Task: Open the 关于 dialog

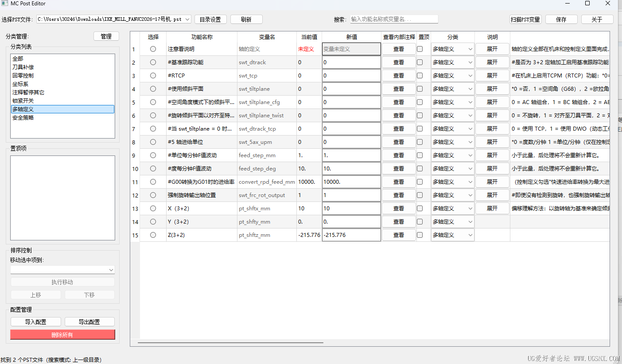Action: (x=597, y=19)
